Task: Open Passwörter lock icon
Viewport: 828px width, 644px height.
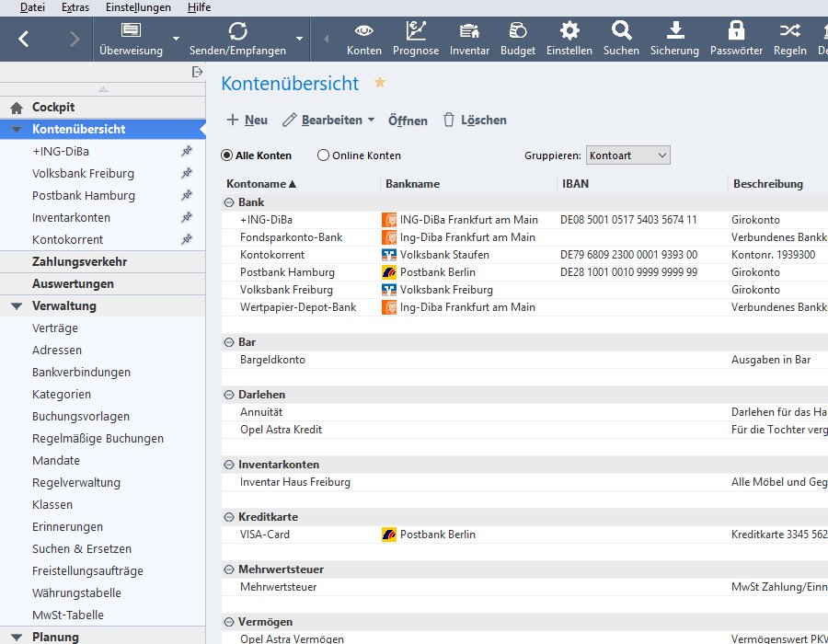Action: click(736, 31)
